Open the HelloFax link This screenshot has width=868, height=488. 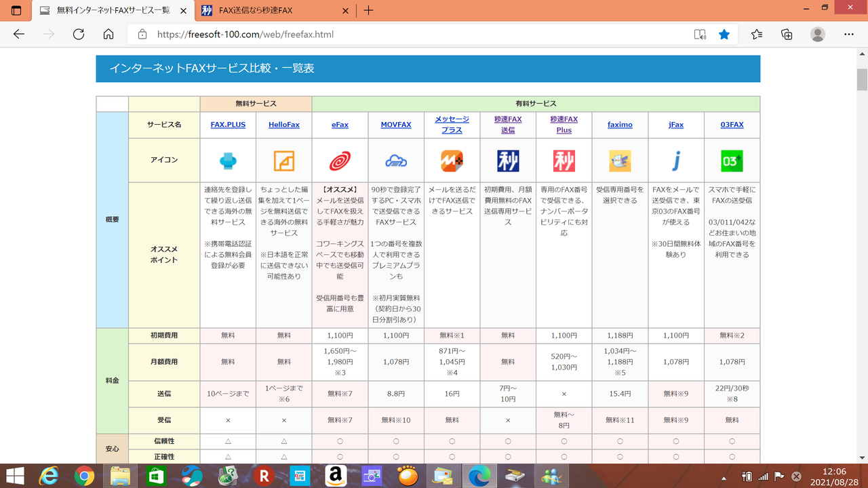[284, 125]
